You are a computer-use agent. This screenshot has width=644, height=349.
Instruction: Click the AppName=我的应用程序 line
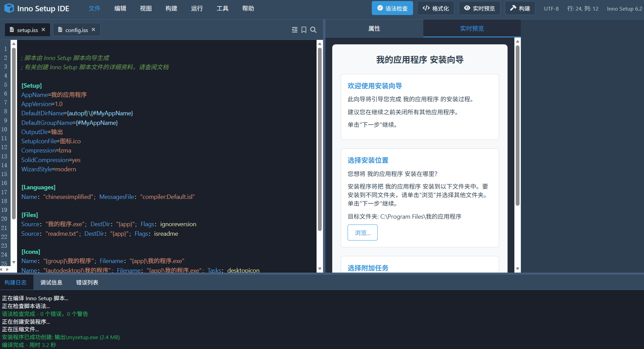(54, 95)
